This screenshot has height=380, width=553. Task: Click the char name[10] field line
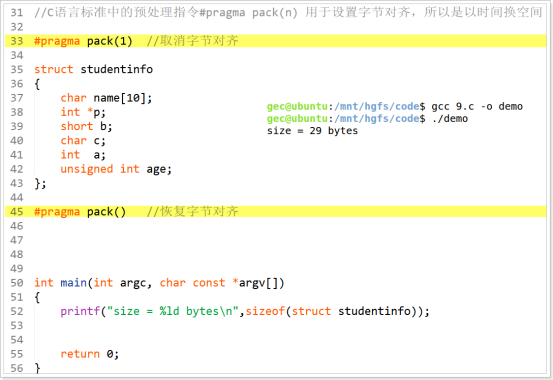[106, 98]
